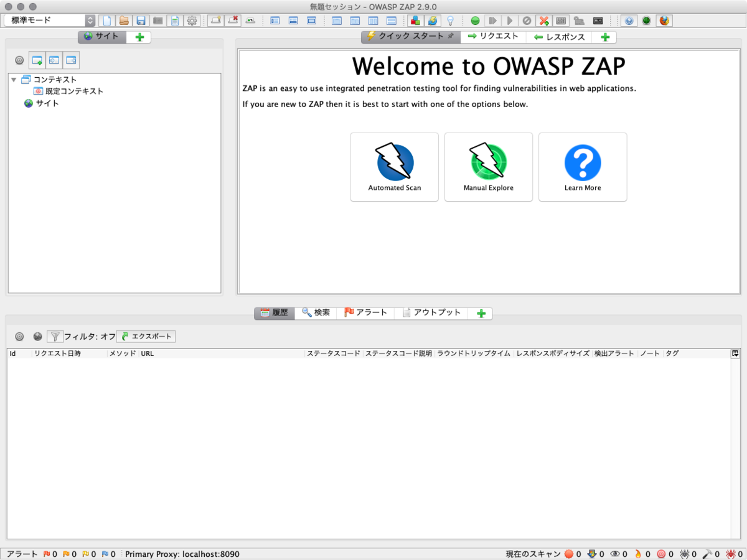Select the クイック スタート tab

click(x=411, y=37)
